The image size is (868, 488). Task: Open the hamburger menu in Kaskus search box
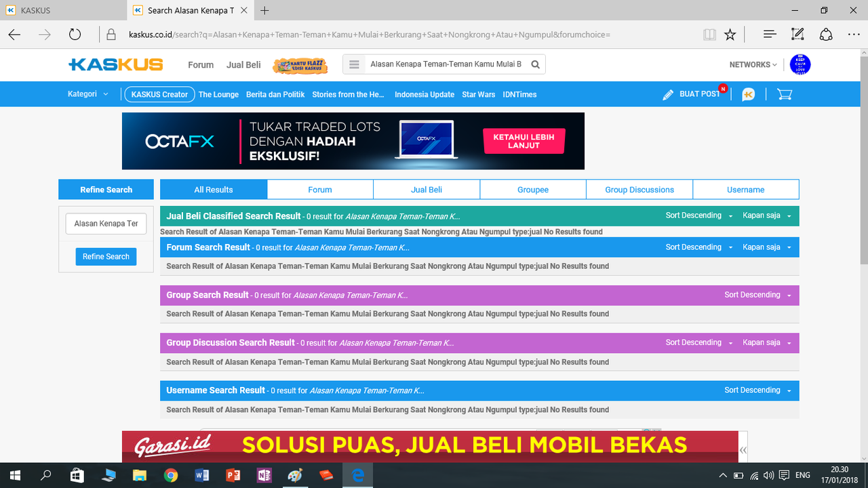point(354,64)
